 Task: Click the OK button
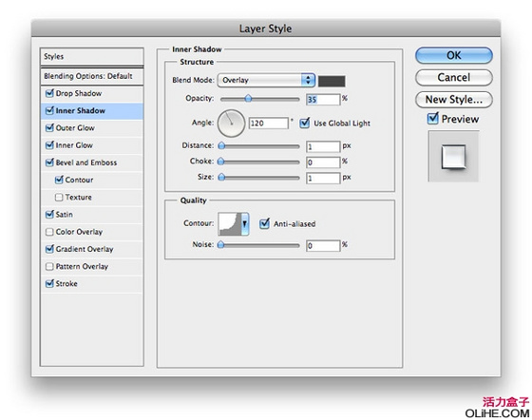(x=454, y=55)
